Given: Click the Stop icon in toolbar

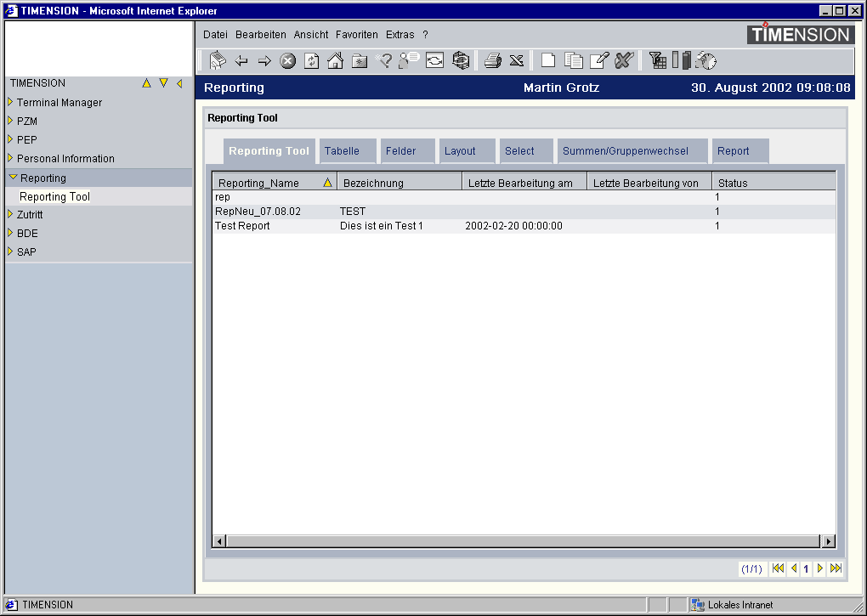Looking at the screenshot, I should click(288, 60).
